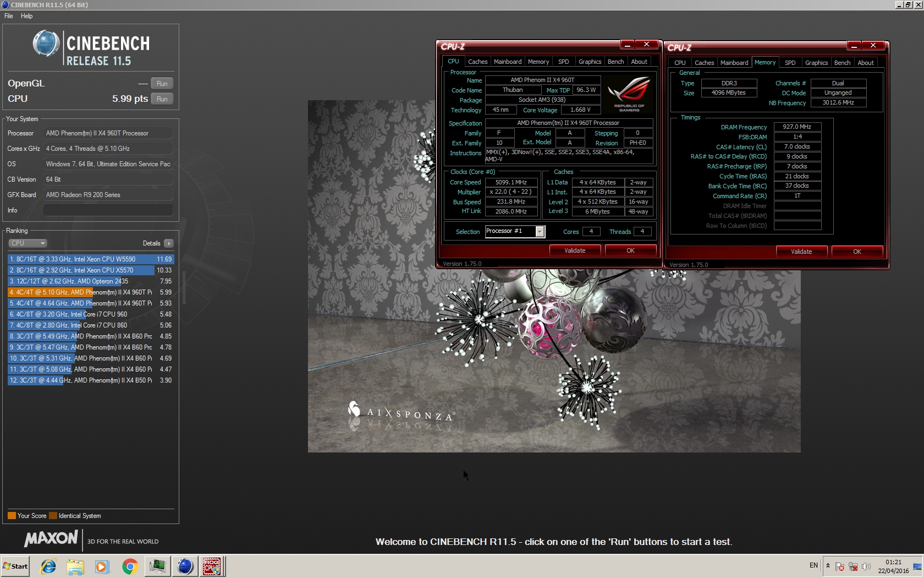Screen dimensions: 924x578
Task: Switch to Mainboard tab in left CPU-Z window
Action: (507, 62)
